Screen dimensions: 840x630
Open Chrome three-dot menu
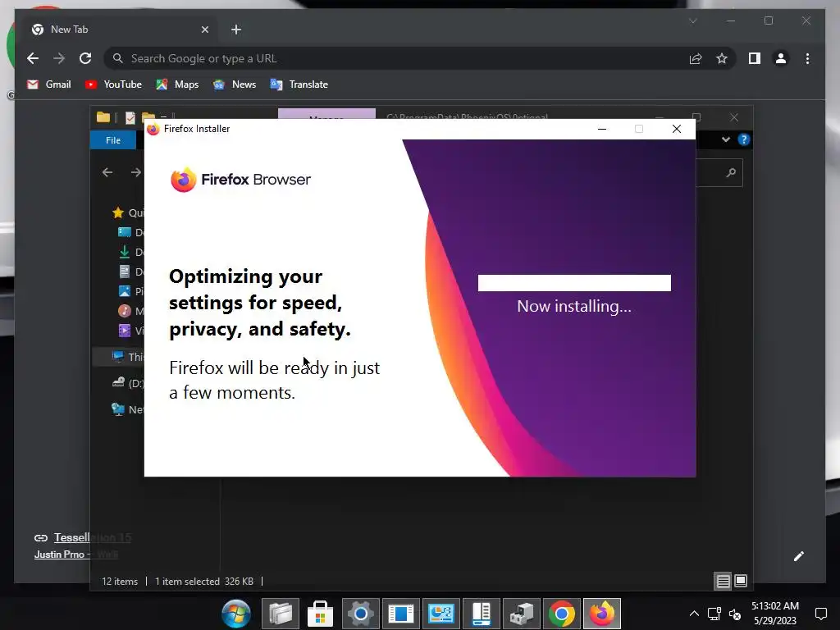[x=807, y=58]
